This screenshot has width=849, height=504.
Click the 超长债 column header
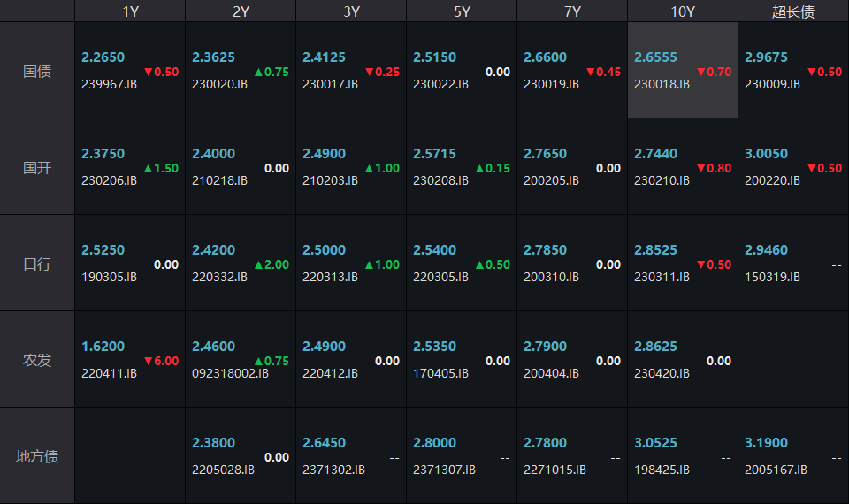click(x=792, y=11)
